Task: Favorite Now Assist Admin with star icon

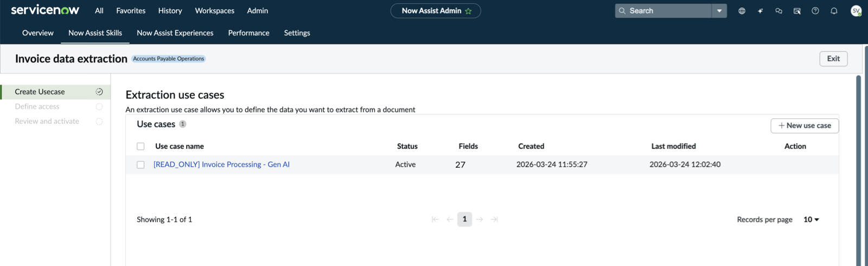Action: pos(468,11)
